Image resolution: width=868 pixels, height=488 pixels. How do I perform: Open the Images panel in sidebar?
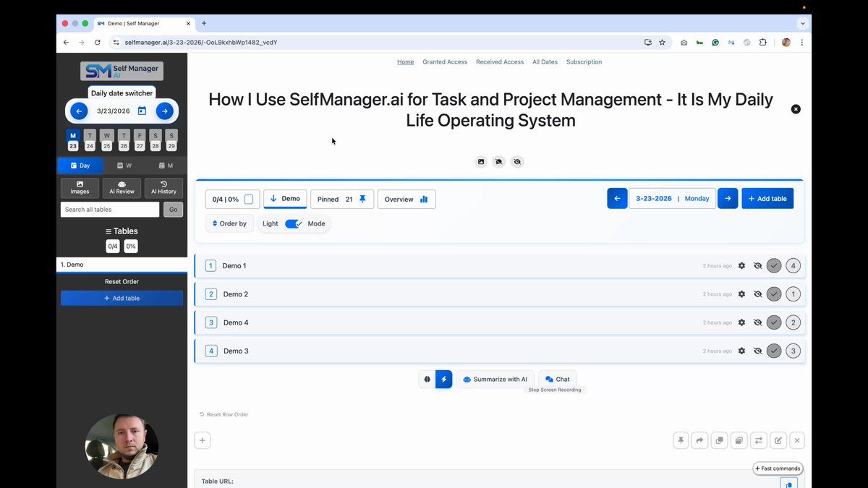80,188
